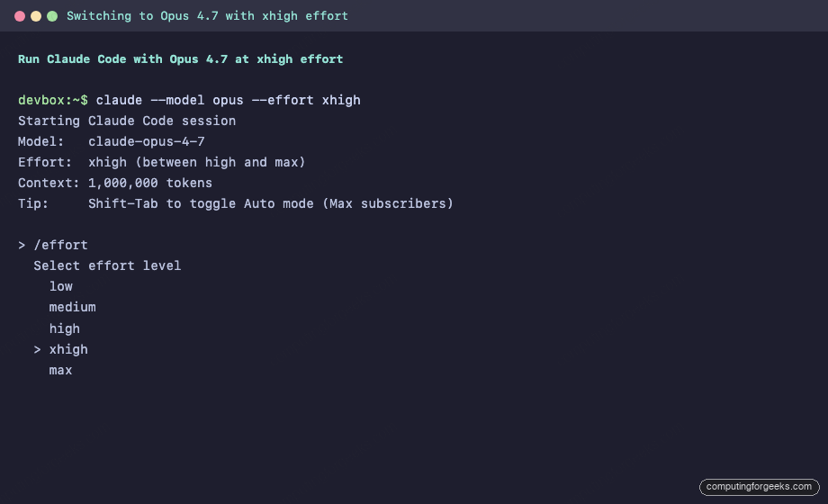Click the Select effort level heading
This screenshot has height=504, width=828.
(107, 265)
